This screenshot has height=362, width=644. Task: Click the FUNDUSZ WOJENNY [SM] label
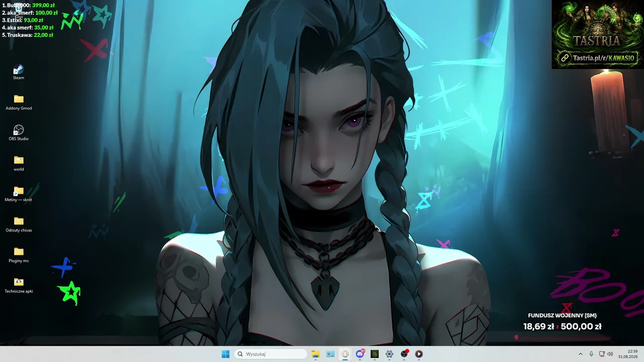point(562,316)
